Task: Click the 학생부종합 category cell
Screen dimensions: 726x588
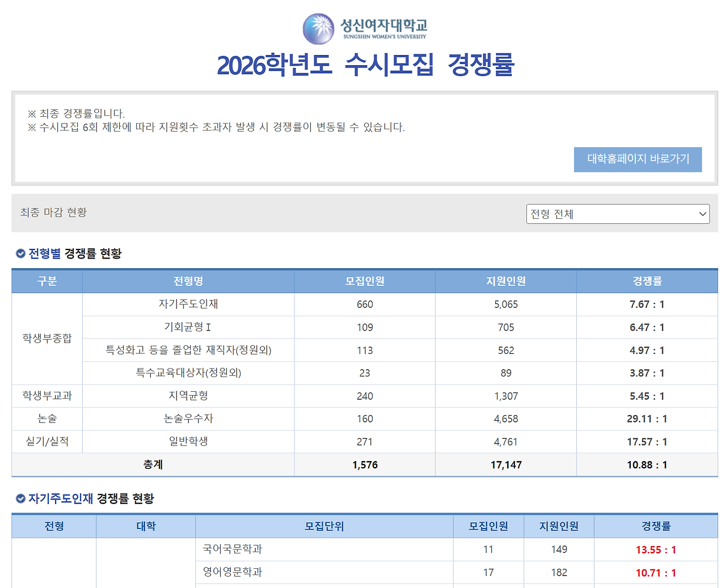Action: point(47,339)
